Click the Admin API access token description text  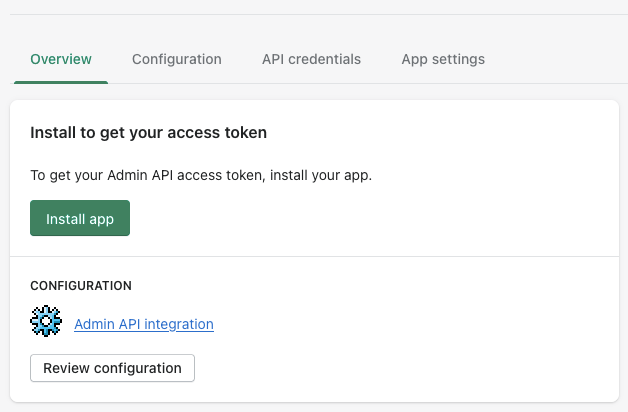pyautogui.click(x=200, y=175)
